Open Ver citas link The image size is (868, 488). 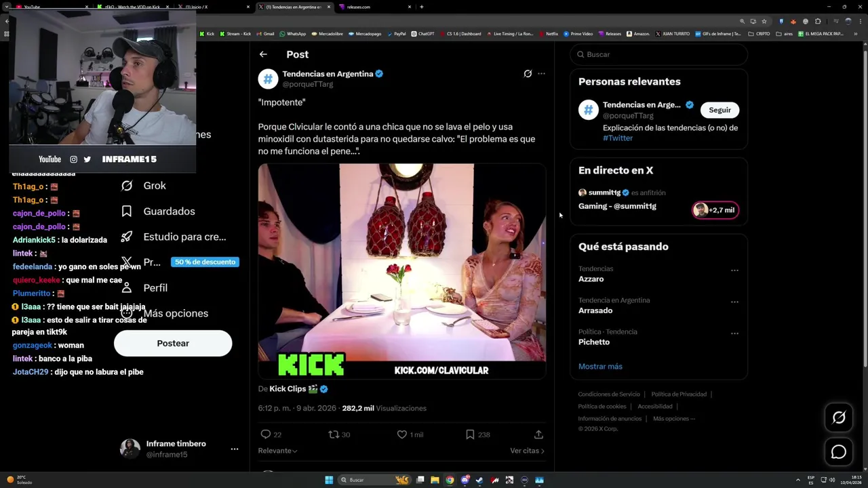tap(527, 451)
